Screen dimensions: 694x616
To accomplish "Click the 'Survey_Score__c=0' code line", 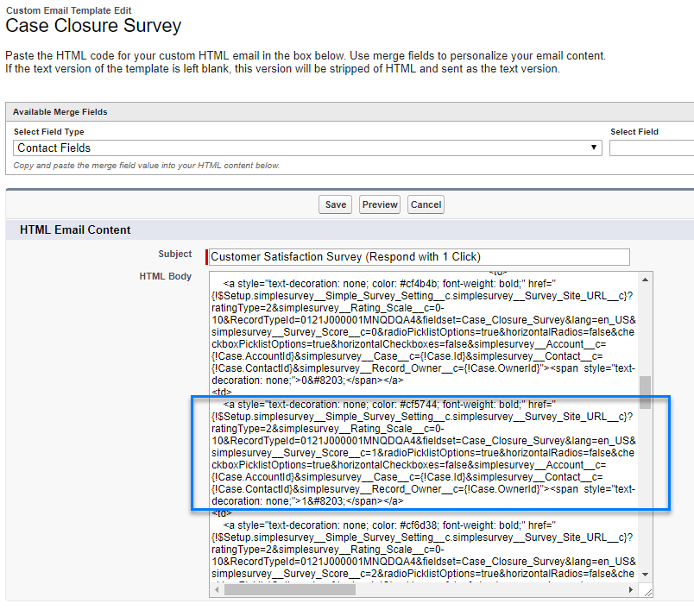I will point(423,332).
